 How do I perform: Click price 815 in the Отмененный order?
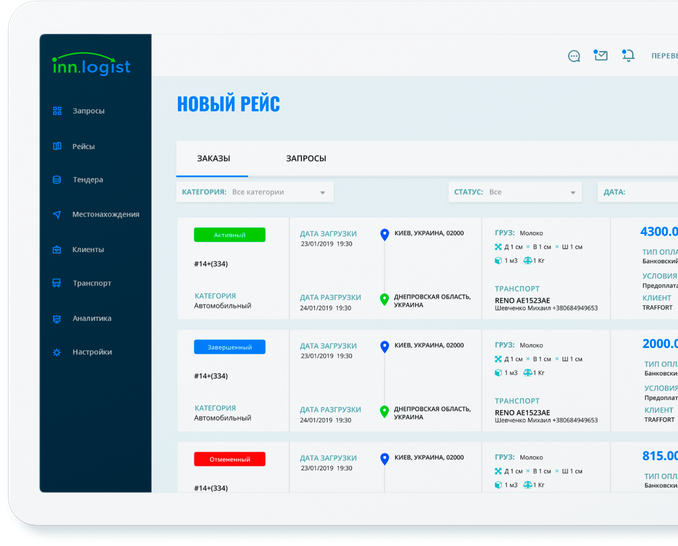[660, 456]
